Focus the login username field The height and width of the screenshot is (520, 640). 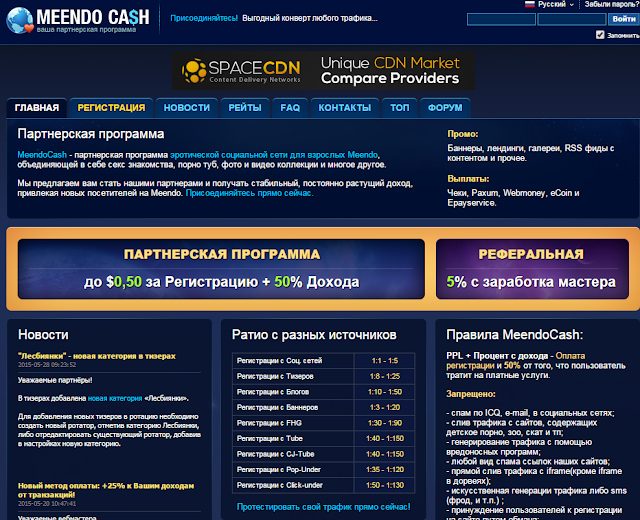coord(501,19)
